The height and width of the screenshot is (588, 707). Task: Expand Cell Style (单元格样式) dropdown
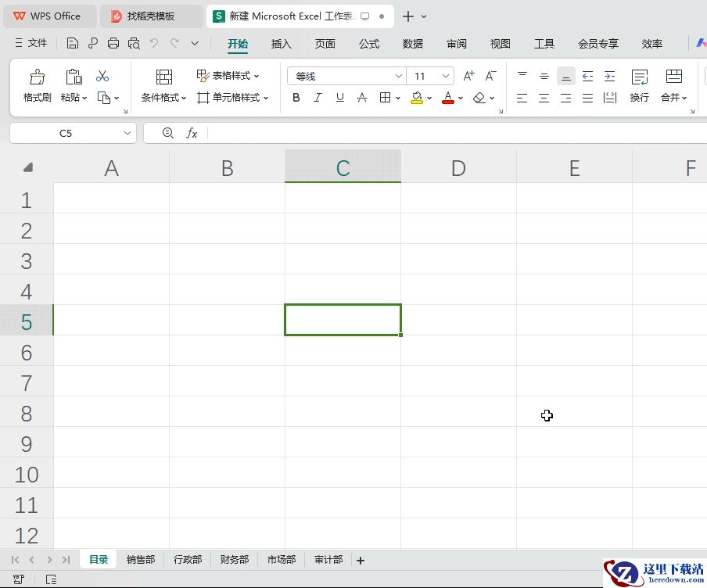(x=266, y=98)
